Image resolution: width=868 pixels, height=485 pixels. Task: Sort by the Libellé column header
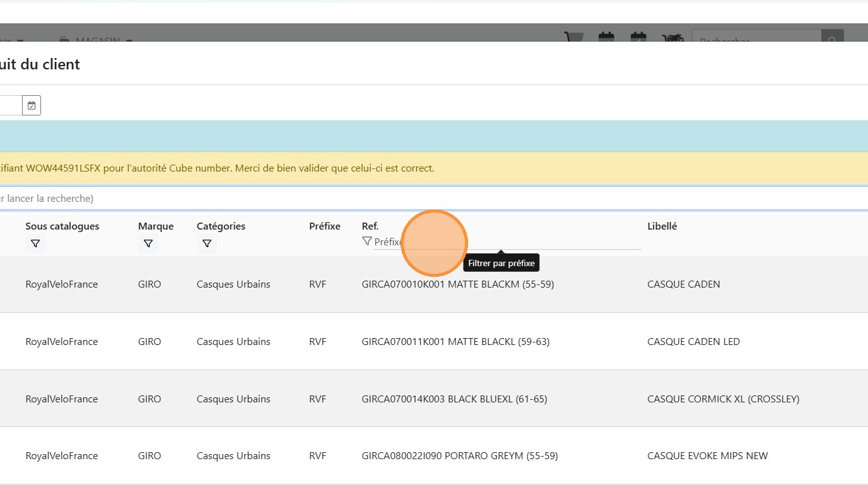(662, 226)
